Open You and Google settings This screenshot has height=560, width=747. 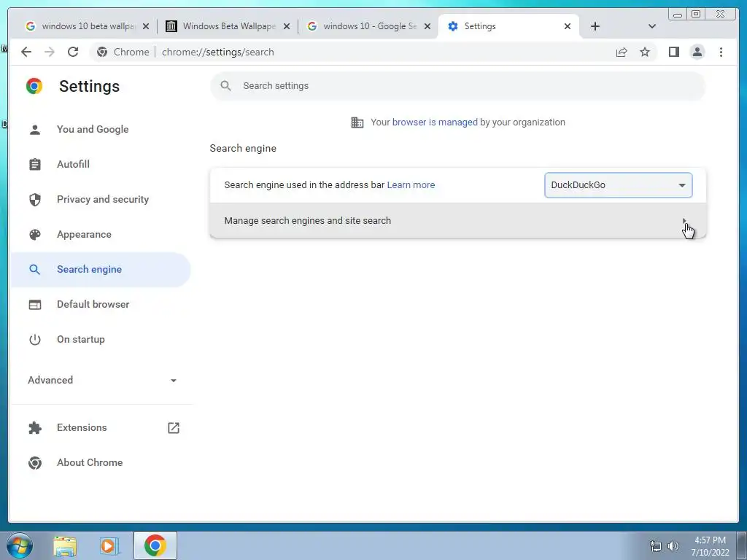point(101,130)
